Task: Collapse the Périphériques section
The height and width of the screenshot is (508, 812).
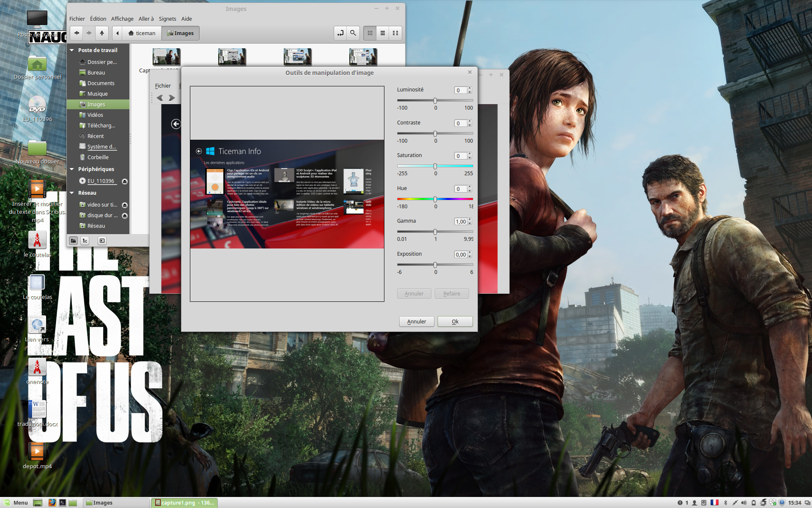Action: point(72,169)
